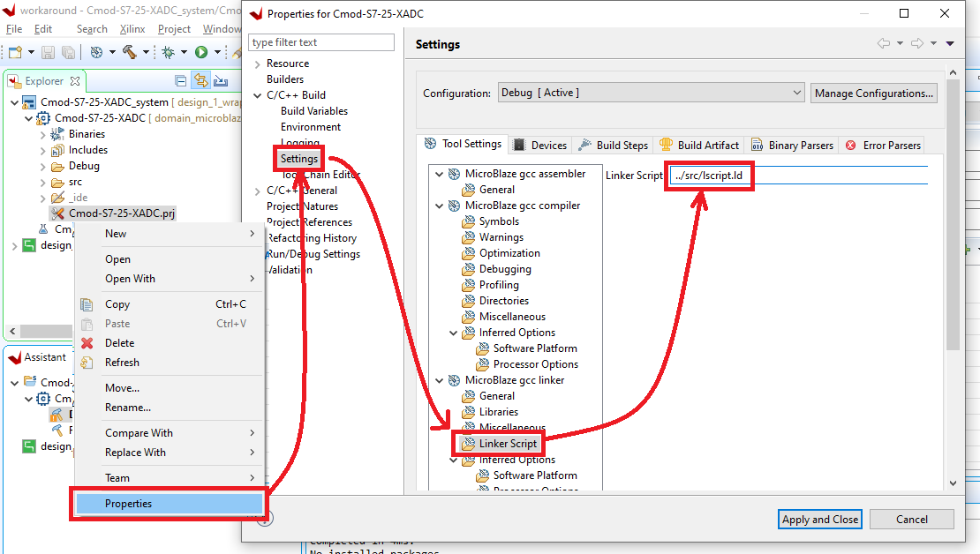The height and width of the screenshot is (554, 980).
Task: Click the forward arrow in Settings header
Action: 917,43
